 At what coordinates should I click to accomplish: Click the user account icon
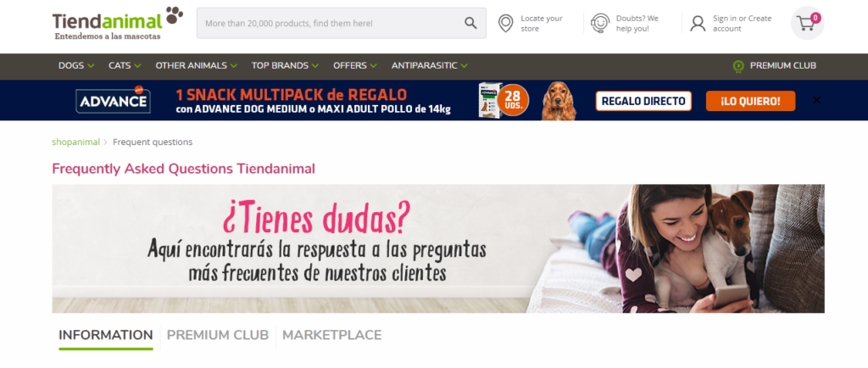698,23
